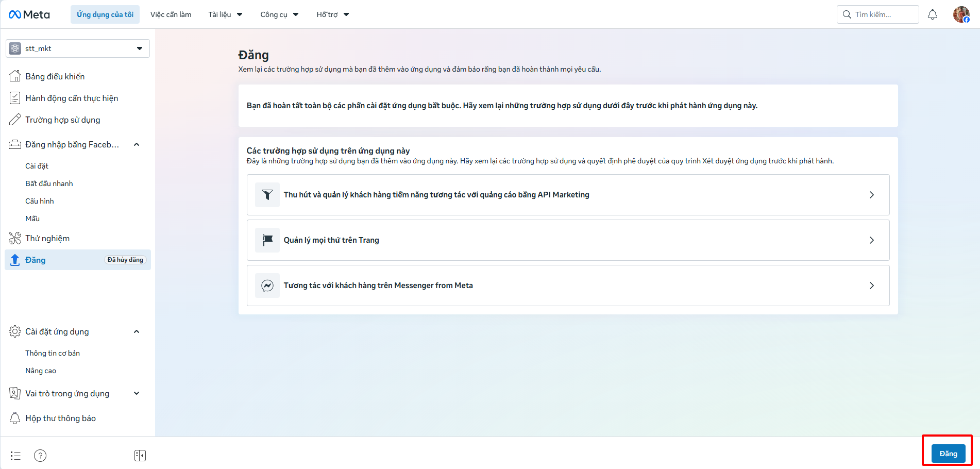Open Mẫu item
This screenshot has height=469, width=980.
point(32,219)
